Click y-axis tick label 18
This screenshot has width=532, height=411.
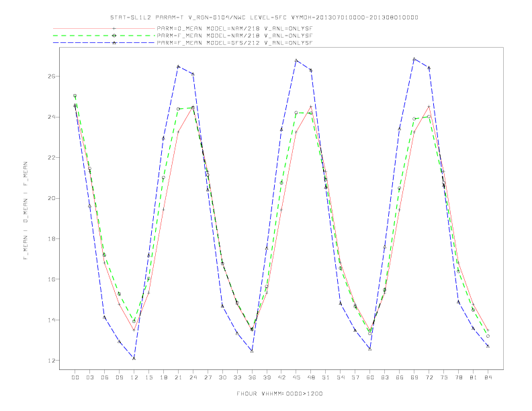coord(52,238)
